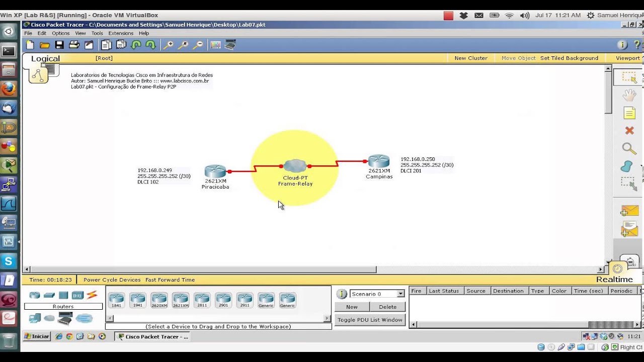Select the End Devices category icon
644x362 pixels.
(35, 318)
